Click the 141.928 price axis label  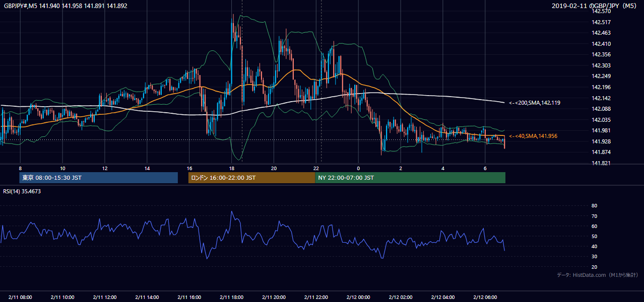click(601, 141)
